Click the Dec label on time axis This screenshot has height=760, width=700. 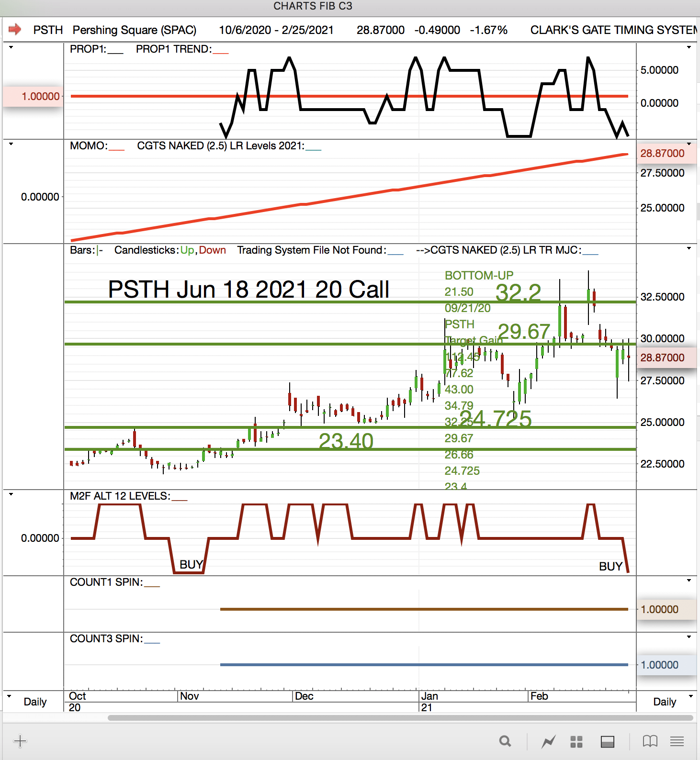coord(304,696)
